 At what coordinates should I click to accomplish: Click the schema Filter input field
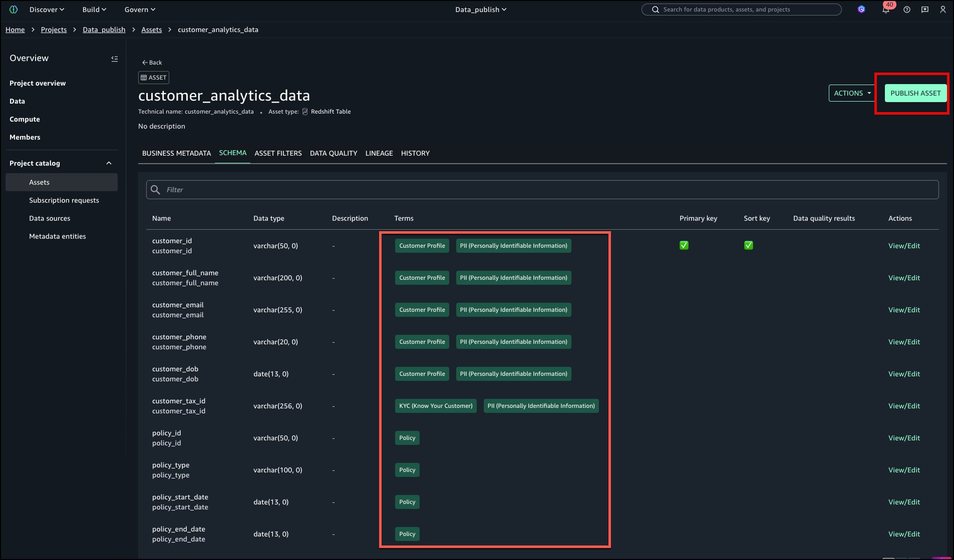542,190
